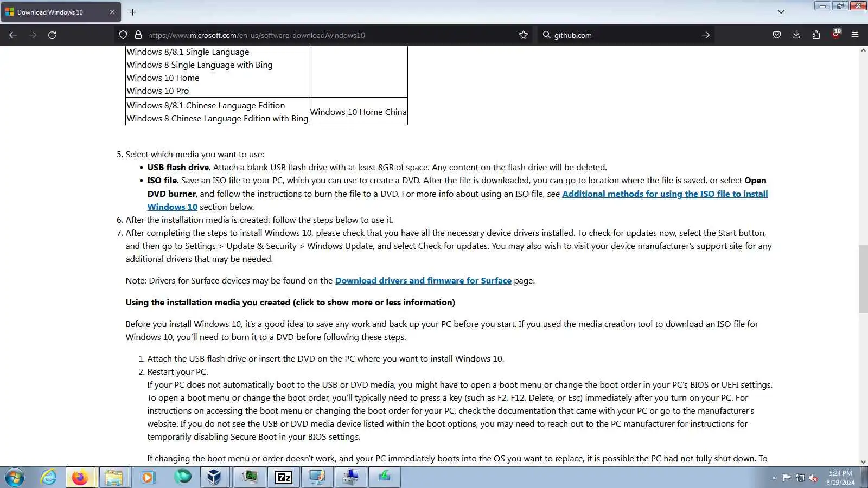This screenshot has width=868, height=488.
Task: Open Download drivers and firmware for Surface link
Action: click(x=423, y=281)
